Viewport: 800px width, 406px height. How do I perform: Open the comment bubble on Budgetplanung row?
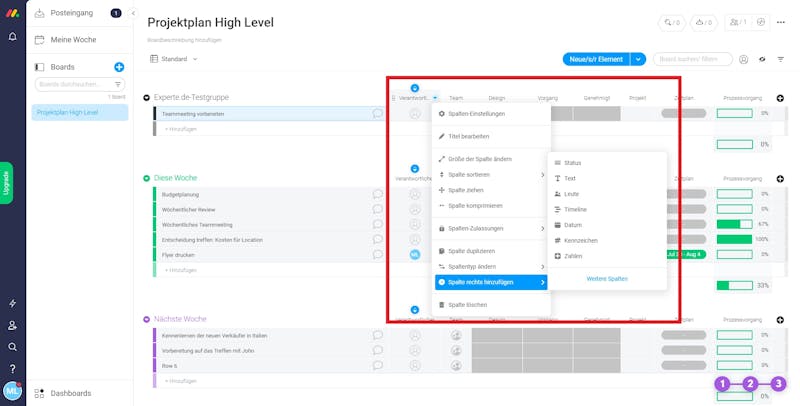coord(378,194)
